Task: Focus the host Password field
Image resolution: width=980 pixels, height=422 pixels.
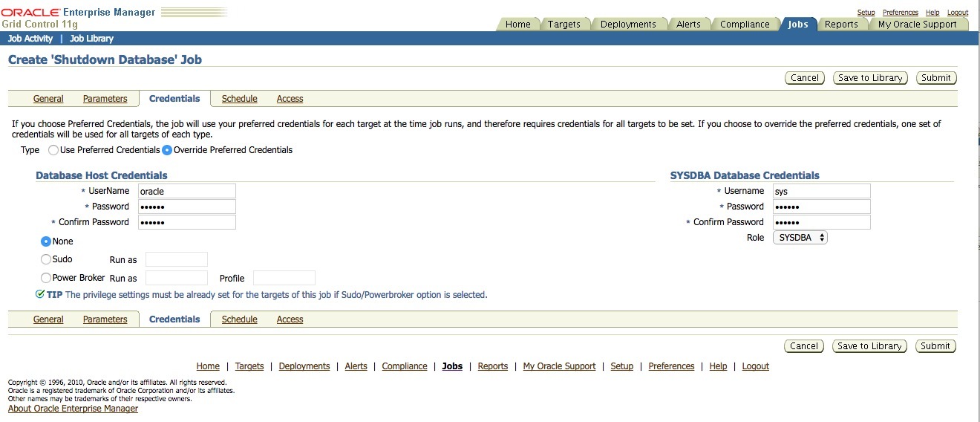Action: click(x=187, y=207)
